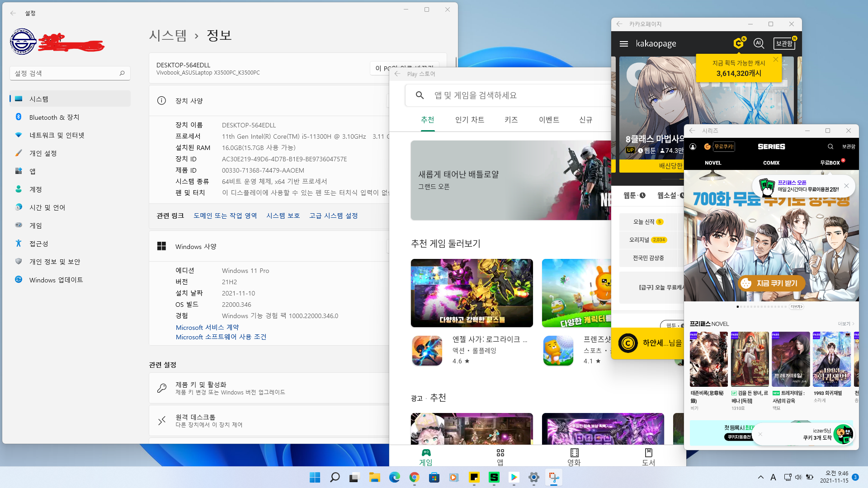Screen dimensions: 868x488
Task: Open Google Play icon on the taskbar
Action: tap(514, 477)
